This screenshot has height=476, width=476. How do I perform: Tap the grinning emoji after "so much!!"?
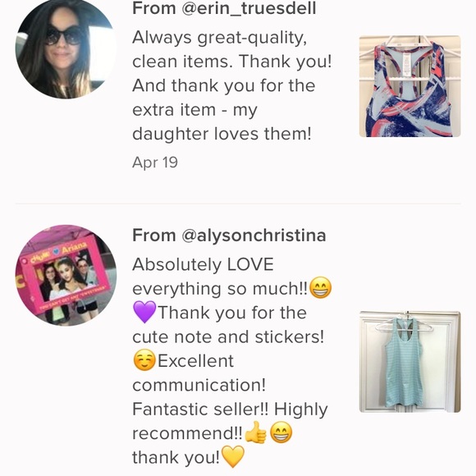pyautogui.click(x=320, y=288)
